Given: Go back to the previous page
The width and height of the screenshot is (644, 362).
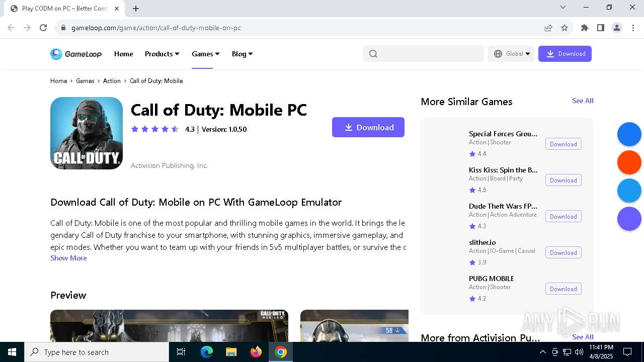Looking at the screenshot, I should [11, 28].
